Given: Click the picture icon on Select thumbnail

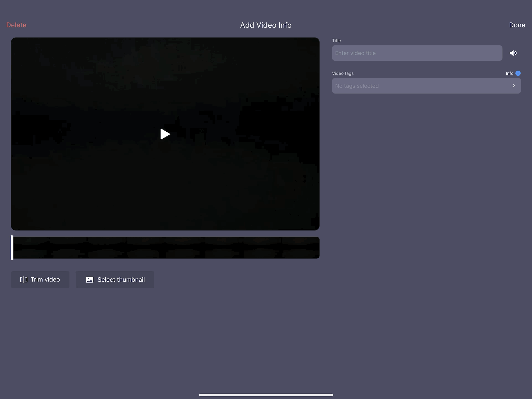Looking at the screenshot, I should click(x=89, y=280).
